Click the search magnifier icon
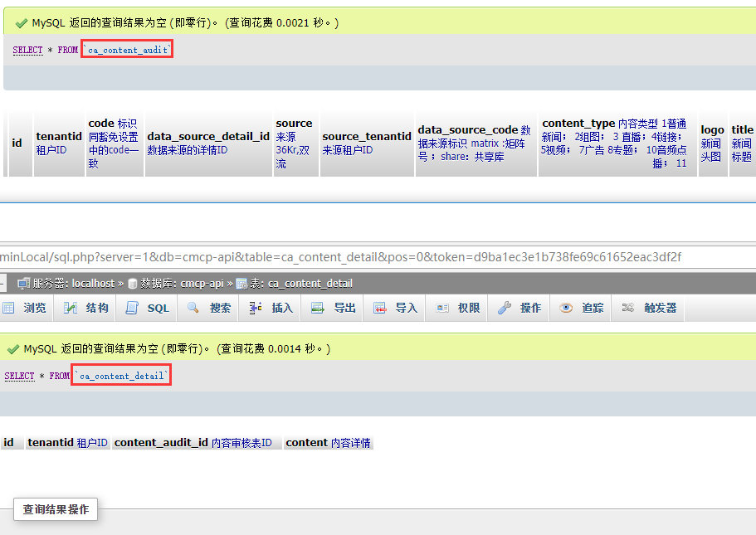The image size is (756, 535). [x=193, y=308]
